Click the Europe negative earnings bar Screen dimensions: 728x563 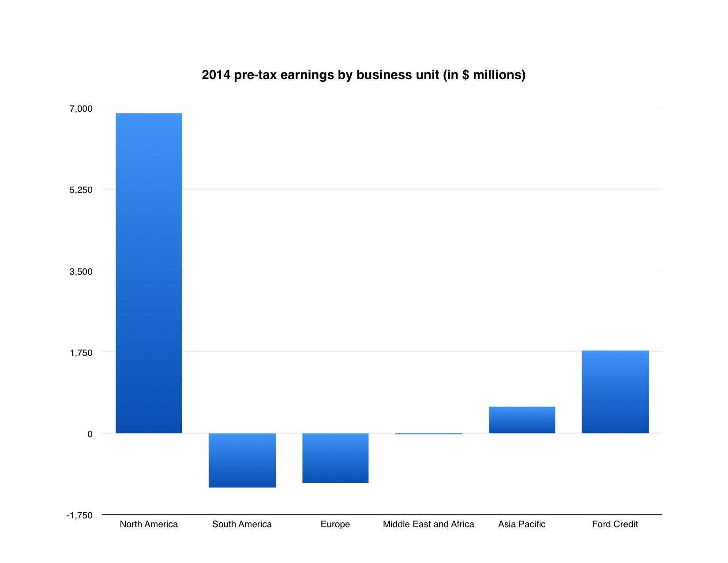point(335,458)
